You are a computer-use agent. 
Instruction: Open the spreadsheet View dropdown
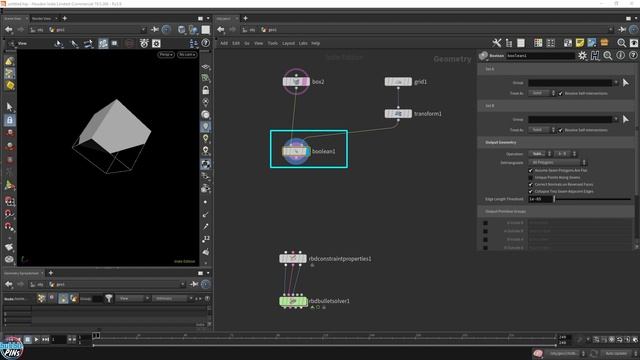132,299
